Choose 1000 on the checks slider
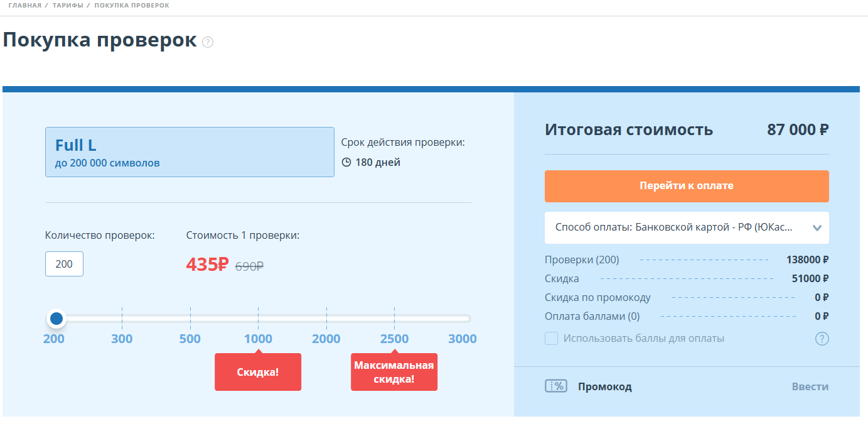 [258, 339]
